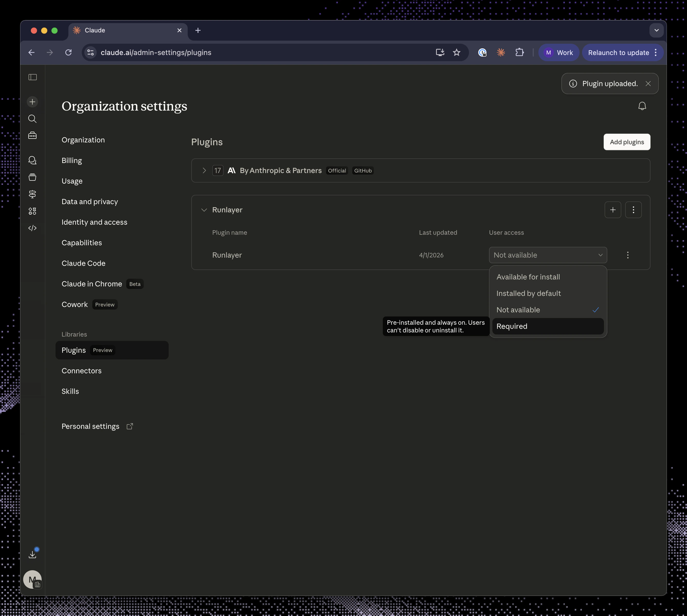Switch to Connectors under Libraries
The height and width of the screenshot is (616, 687).
[82, 371]
